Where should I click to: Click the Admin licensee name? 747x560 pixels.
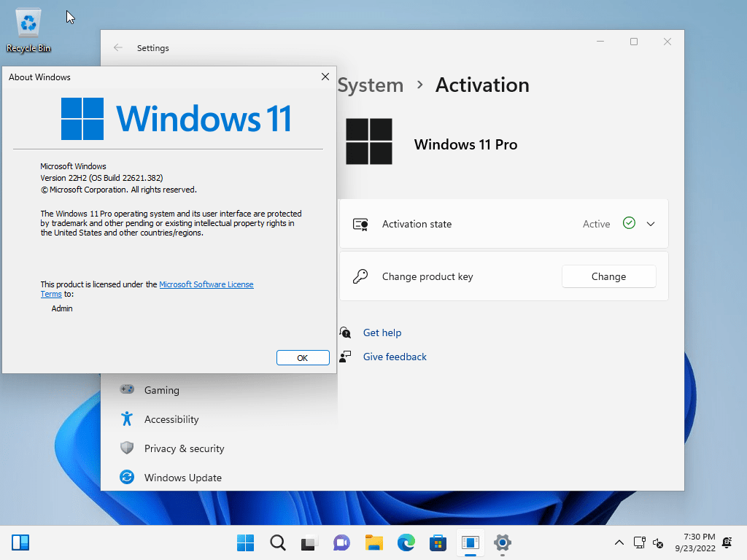[x=62, y=308]
